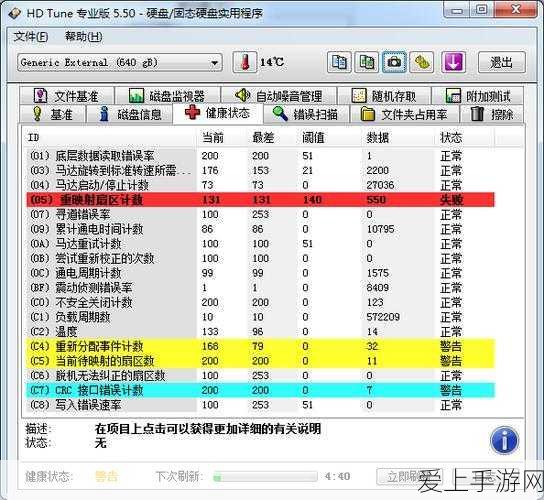Click the 退出 button
544x500 pixels.
point(502,62)
